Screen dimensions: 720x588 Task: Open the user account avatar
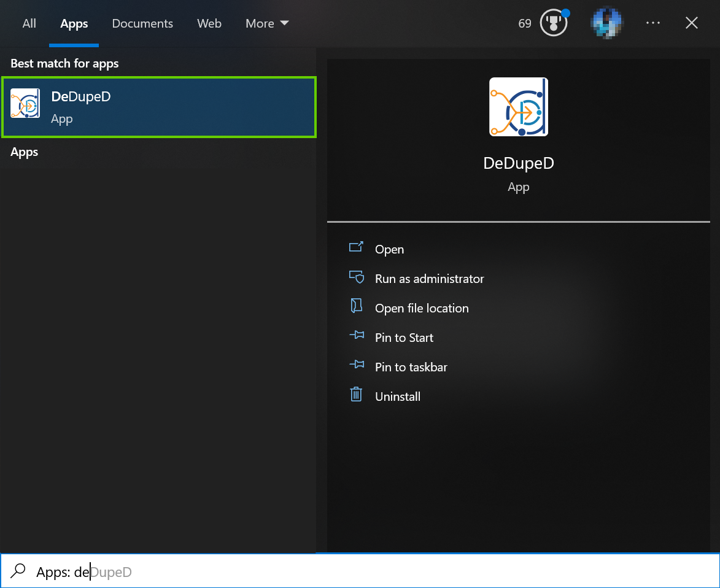606,23
